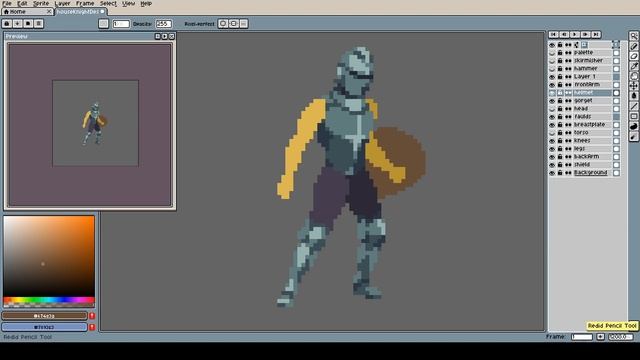Toggle all layers visibility in timeline header
The image size is (640, 360).
pos(552,44)
